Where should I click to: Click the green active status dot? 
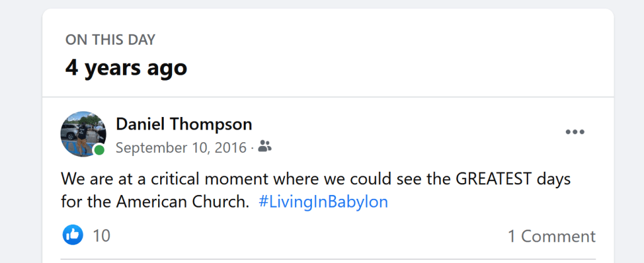click(x=99, y=150)
